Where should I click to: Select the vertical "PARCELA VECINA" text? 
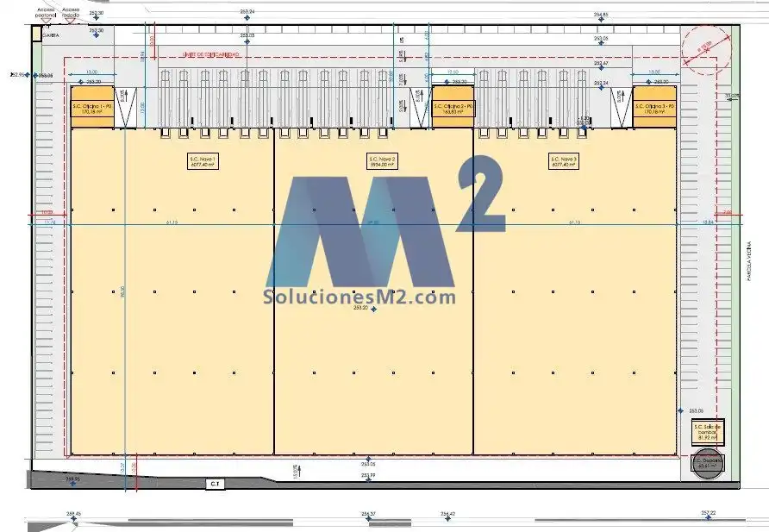[x=749, y=261]
